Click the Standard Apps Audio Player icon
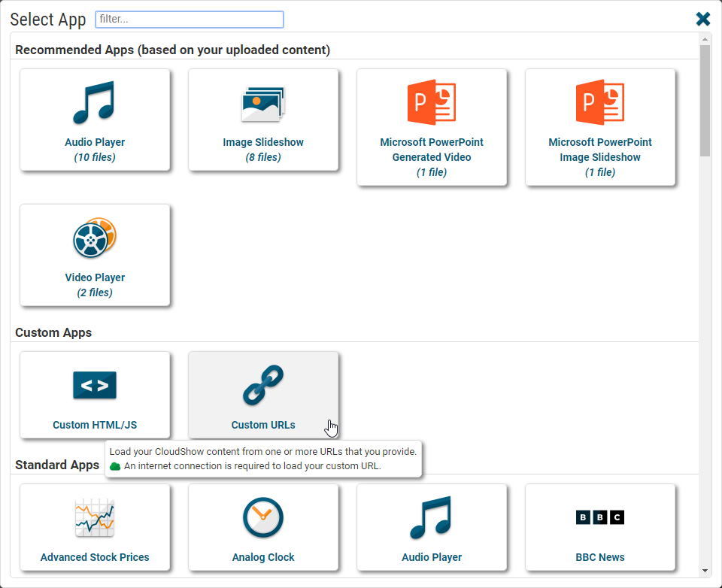 [x=431, y=518]
